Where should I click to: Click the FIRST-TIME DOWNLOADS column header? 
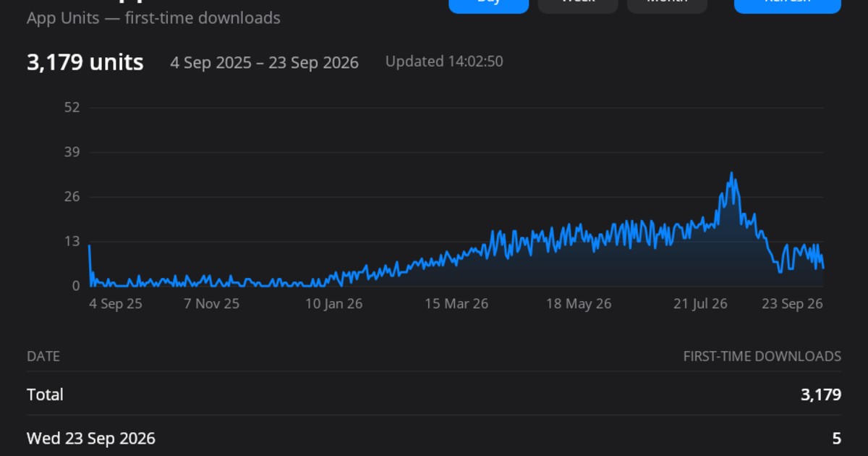click(x=762, y=356)
